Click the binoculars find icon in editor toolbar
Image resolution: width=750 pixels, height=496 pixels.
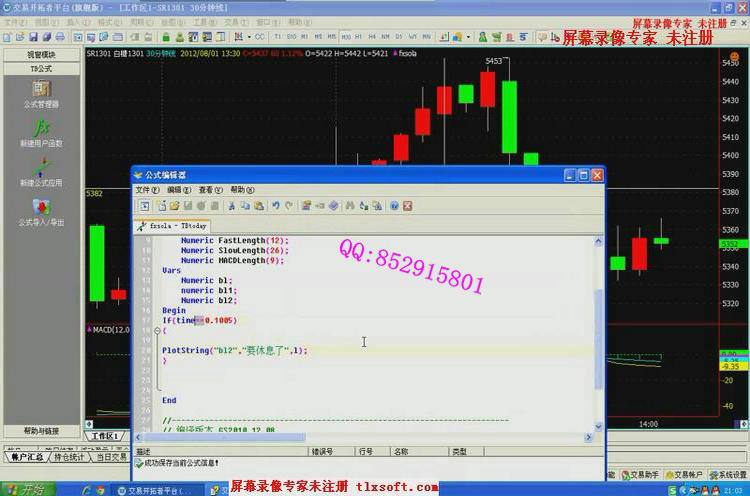350,206
